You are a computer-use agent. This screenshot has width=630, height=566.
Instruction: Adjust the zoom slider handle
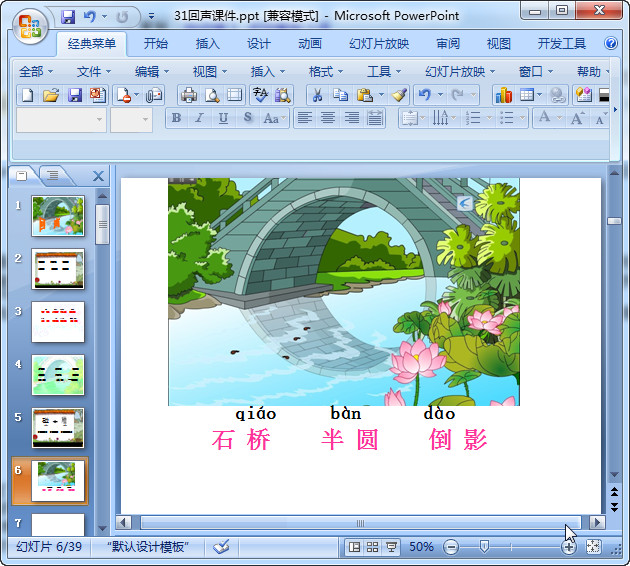pos(484,546)
